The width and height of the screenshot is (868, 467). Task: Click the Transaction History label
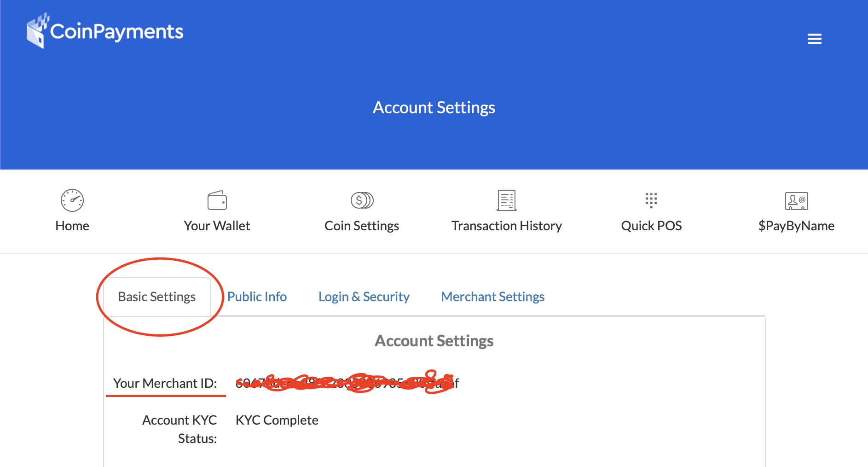pyautogui.click(x=506, y=226)
